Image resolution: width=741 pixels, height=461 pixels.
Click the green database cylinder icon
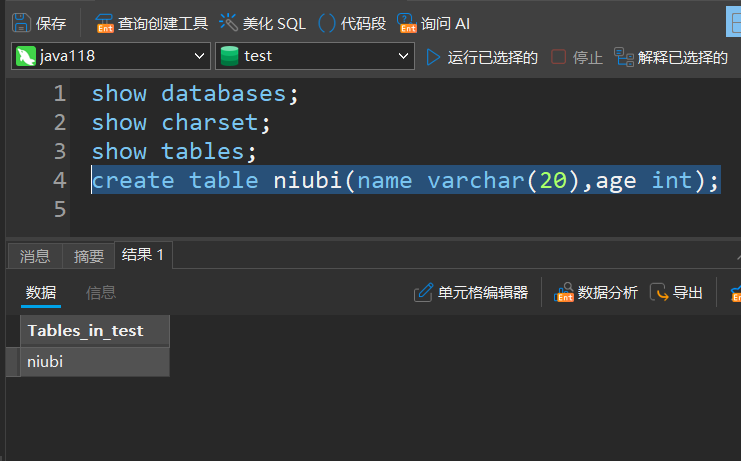click(x=230, y=56)
